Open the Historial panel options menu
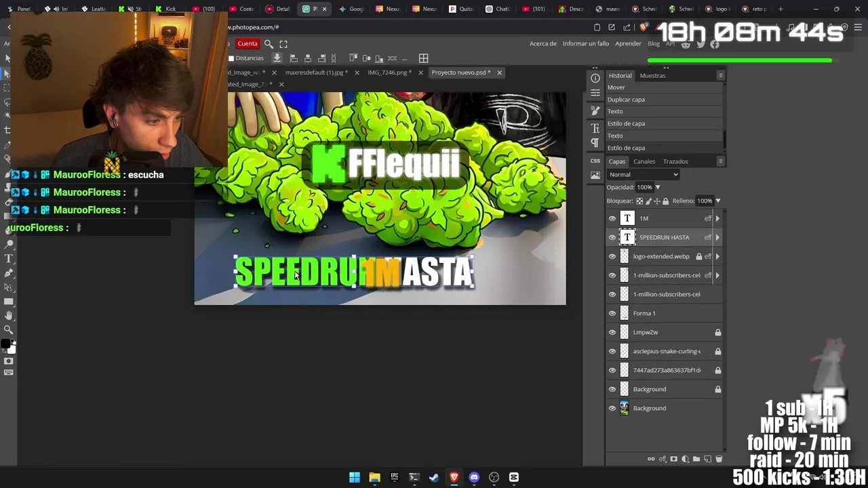The width and height of the screenshot is (868, 488). pyautogui.click(x=720, y=75)
